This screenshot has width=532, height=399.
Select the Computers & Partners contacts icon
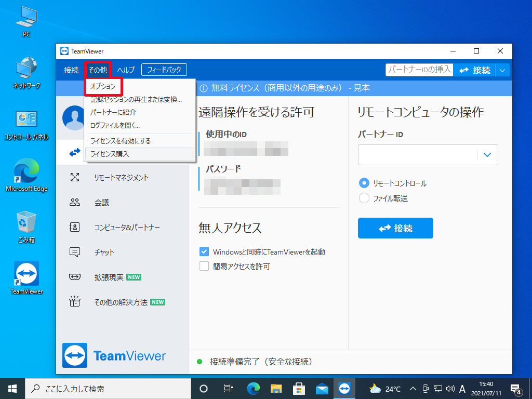(x=75, y=228)
